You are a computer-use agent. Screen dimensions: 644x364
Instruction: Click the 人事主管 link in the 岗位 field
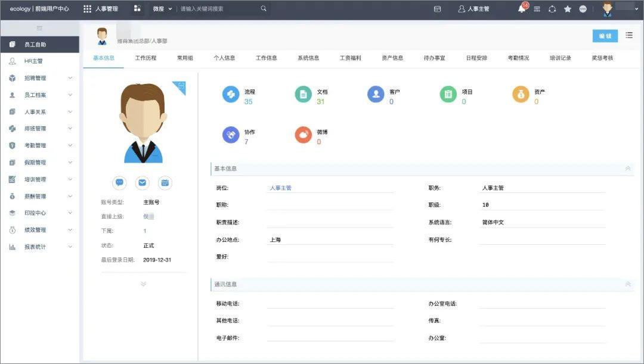click(x=279, y=187)
